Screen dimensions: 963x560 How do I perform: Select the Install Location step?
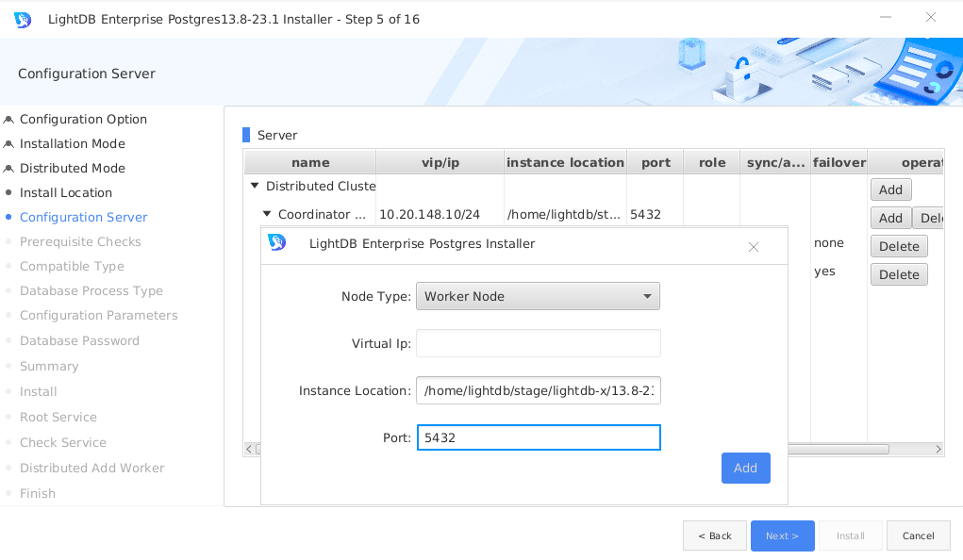66,193
